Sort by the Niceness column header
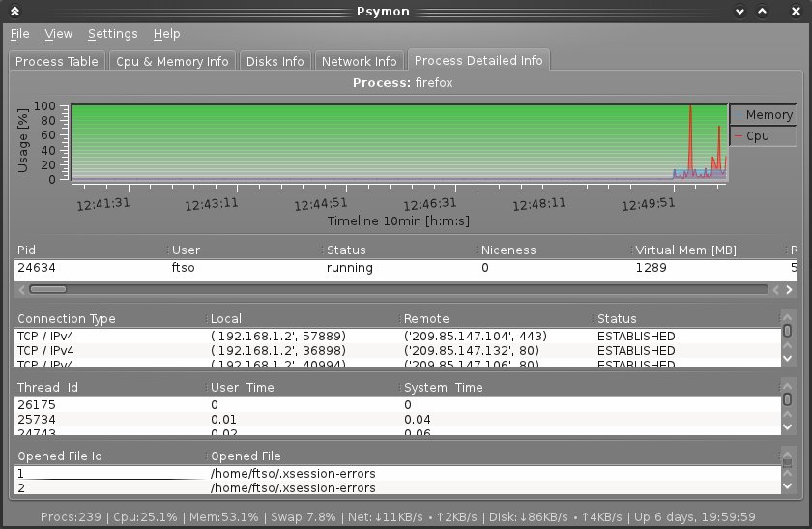Image resolution: width=812 pixels, height=529 pixels. coord(554,250)
